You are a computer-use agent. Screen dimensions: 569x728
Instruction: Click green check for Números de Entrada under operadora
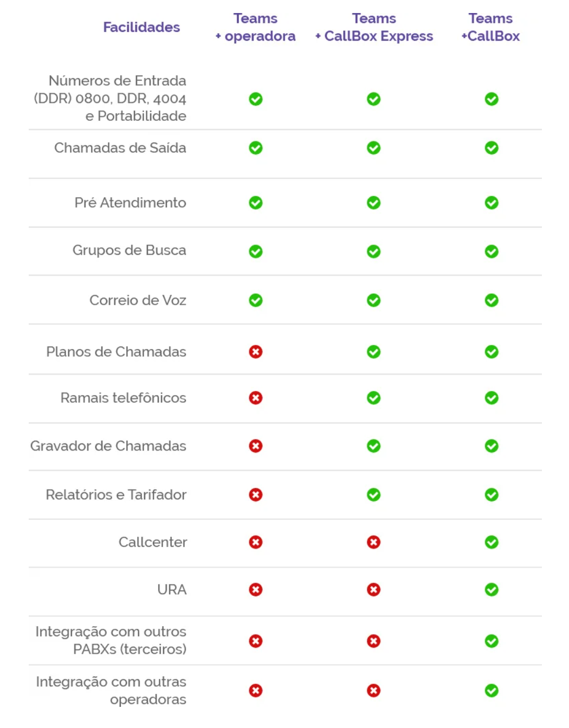(x=256, y=99)
